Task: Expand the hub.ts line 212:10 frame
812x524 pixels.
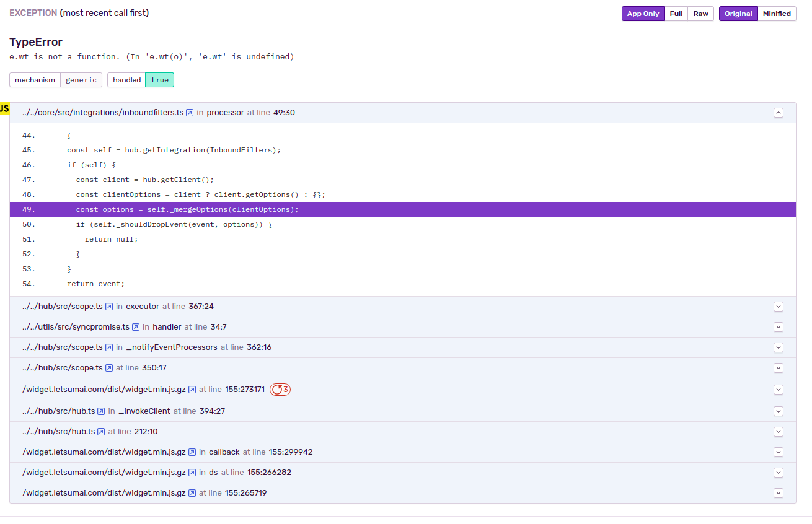Action: coord(779,432)
